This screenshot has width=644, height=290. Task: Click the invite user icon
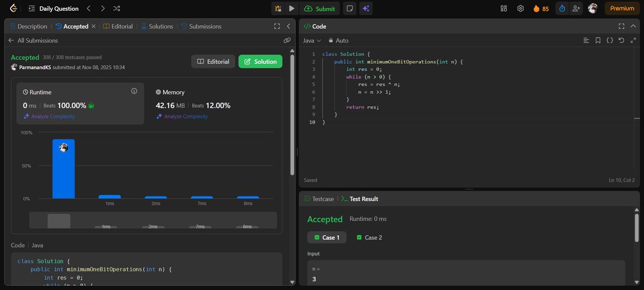pyautogui.click(x=576, y=9)
